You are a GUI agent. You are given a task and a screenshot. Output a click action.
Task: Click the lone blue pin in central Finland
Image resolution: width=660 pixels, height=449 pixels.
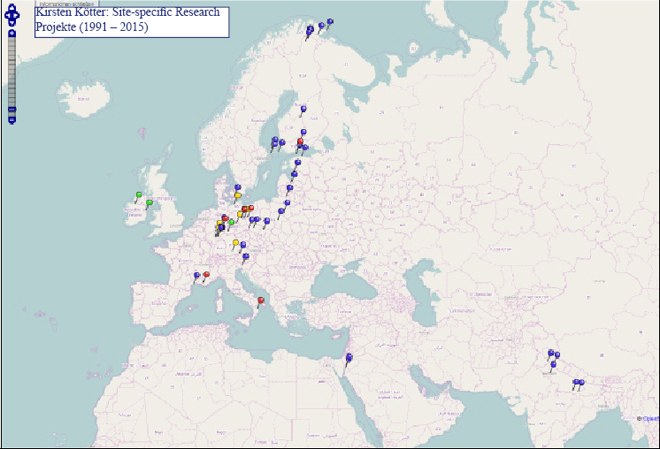click(x=304, y=108)
